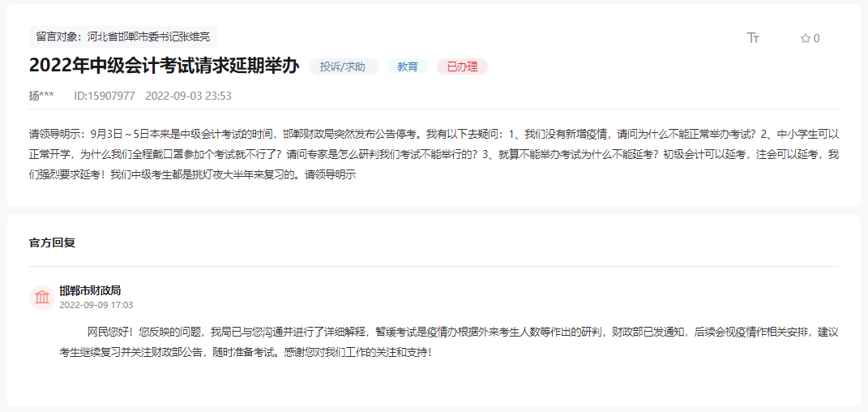Image resolution: width=868 pixels, height=412 pixels.
Task: Click the reply timestamp 2022-09-09 17:03
Action: pos(96,305)
